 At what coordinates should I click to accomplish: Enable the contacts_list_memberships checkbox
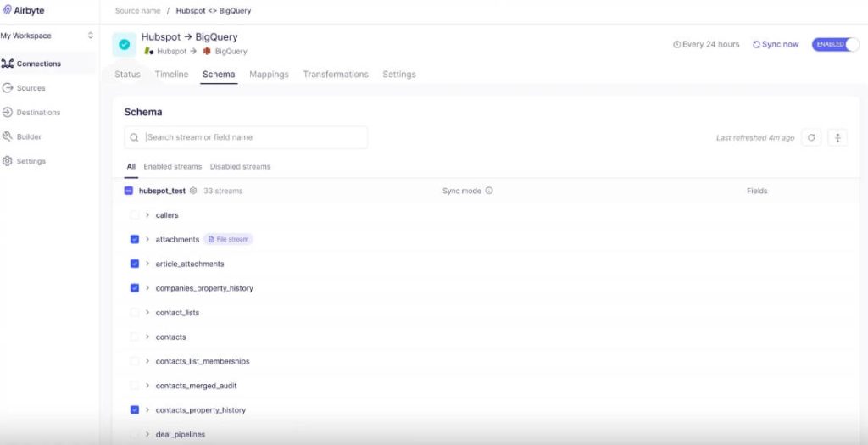[135, 361]
